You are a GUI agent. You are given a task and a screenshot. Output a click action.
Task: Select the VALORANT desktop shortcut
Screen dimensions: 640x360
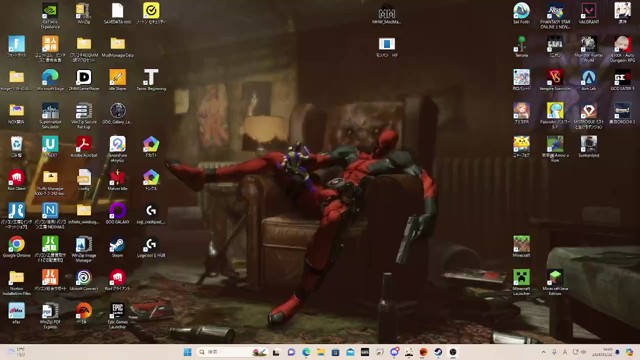[x=589, y=13]
